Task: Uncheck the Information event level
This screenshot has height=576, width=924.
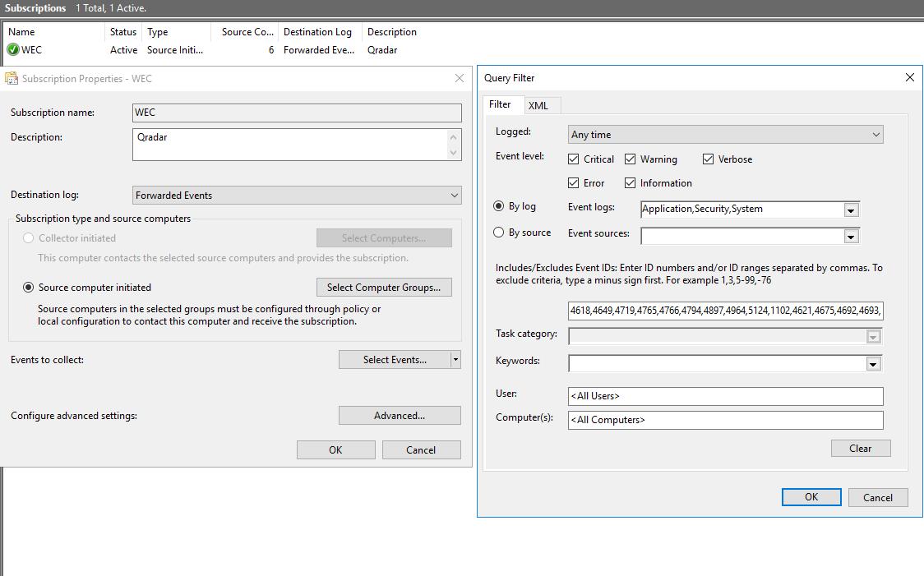Action: coord(631,182)
